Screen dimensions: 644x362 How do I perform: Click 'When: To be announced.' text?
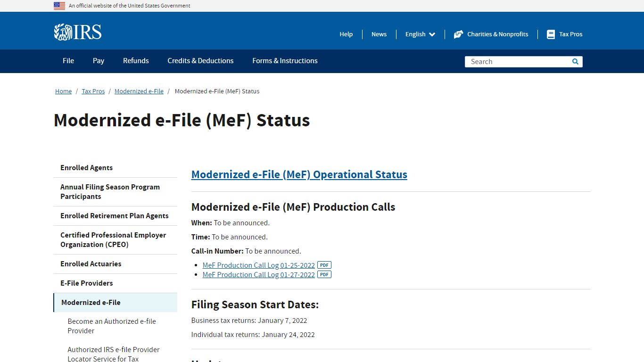pos(231,223)
